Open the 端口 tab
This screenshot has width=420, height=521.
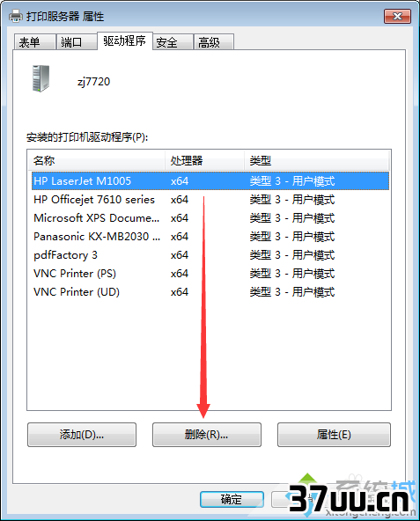pos(77,42)
